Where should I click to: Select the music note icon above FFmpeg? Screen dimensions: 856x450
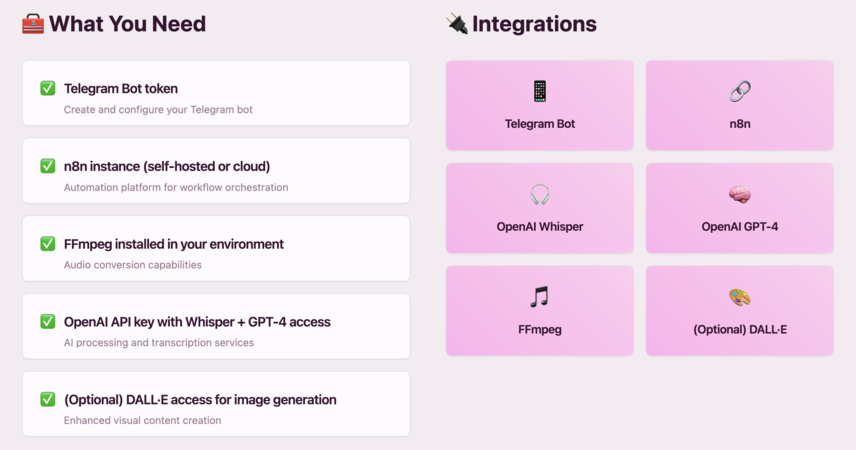539,297
